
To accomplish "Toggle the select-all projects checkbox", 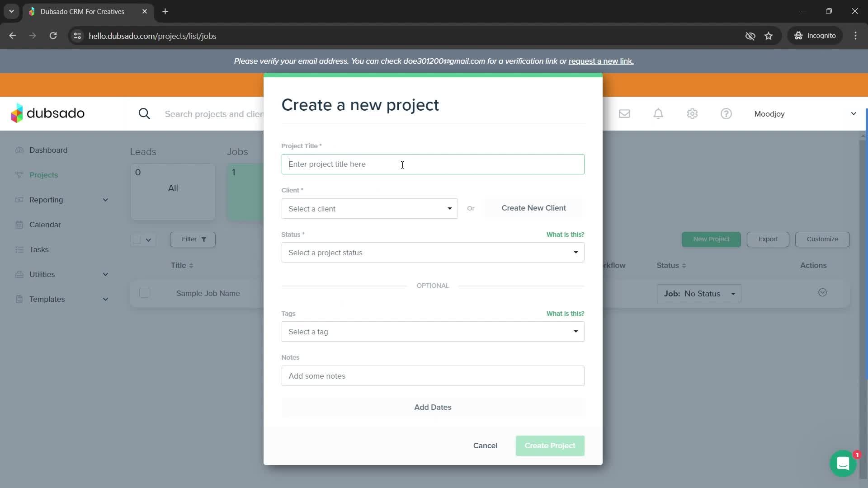I will (x=137, y=239).
